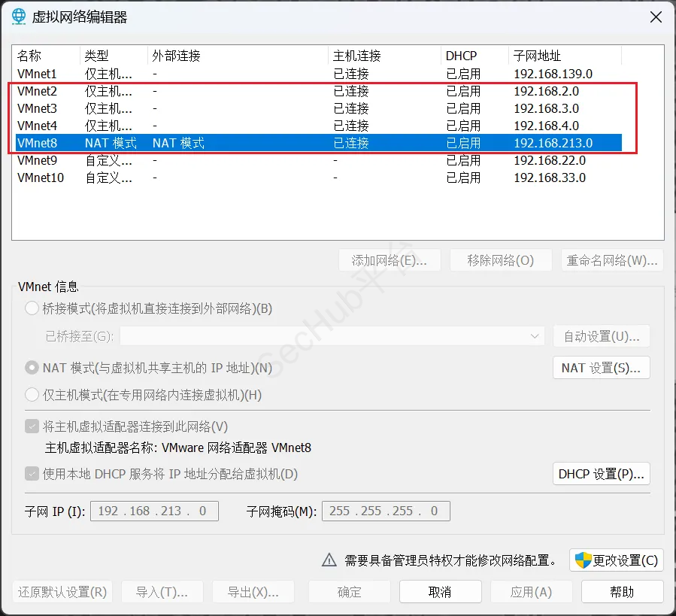Click 导出(X) button
The width and height of the screenshot is (676, 616).
[x=253, y=592]
